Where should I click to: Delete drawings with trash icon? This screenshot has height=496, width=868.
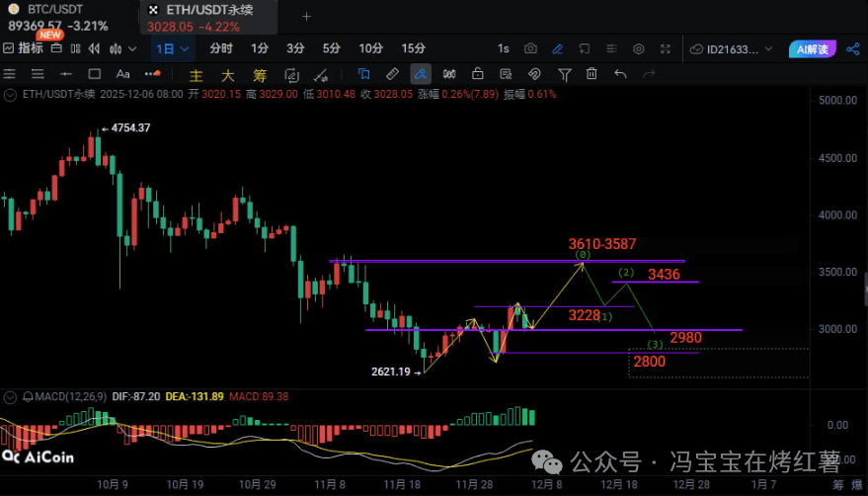(592, 74)
